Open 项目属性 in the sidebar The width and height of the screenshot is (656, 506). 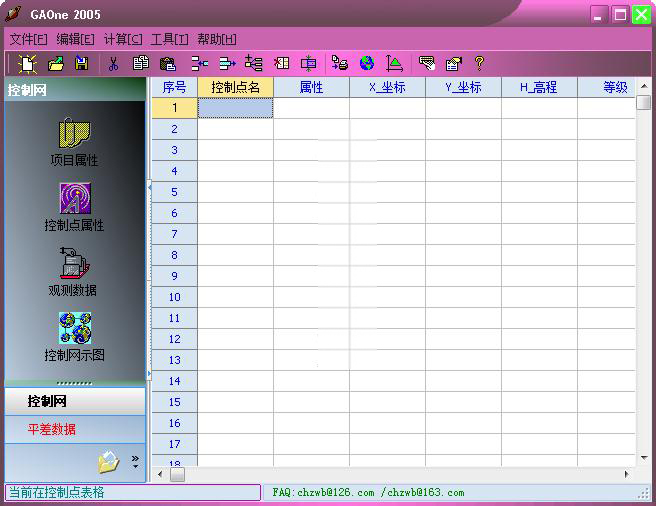pyautogui.click(x=74, y=142)
